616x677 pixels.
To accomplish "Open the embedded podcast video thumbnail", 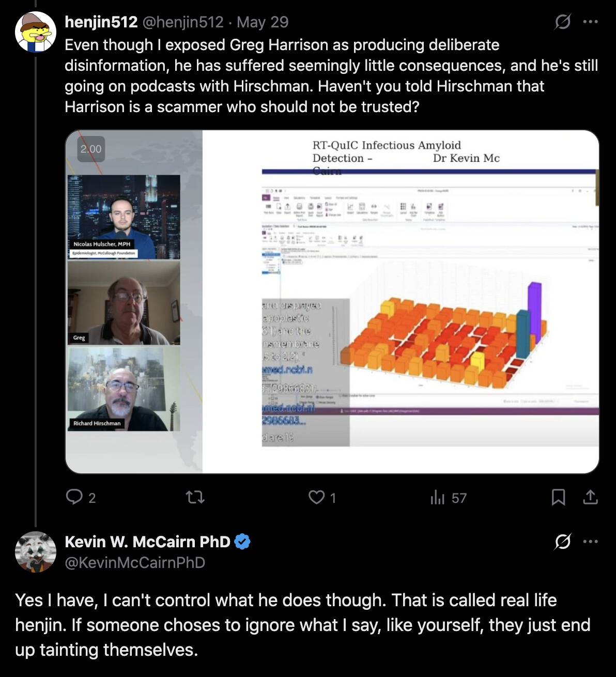I will (332, 302).
